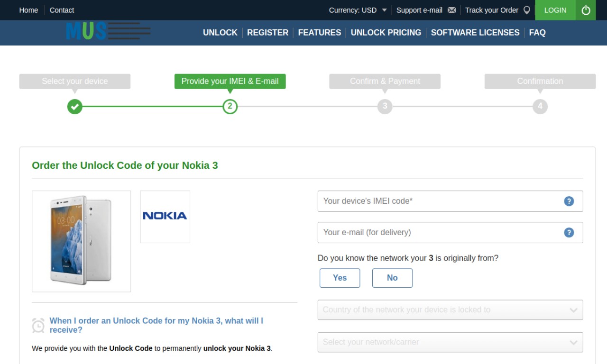Image resolution: width=607 pixels, height=364 pixels.
Task: Click the alarm clock icon beside the FAQ question
Action: point(38,325)
